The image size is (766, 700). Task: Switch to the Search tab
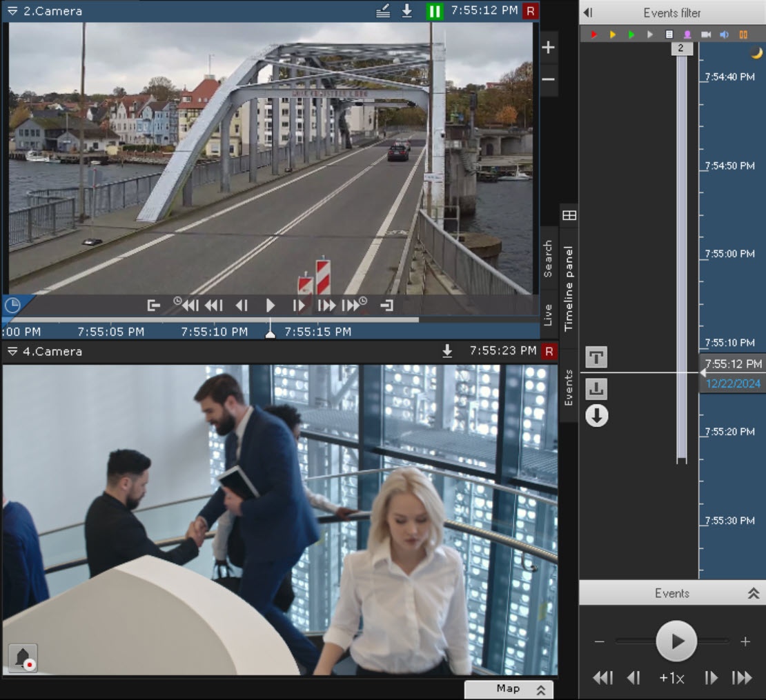[x=548, y=259]
